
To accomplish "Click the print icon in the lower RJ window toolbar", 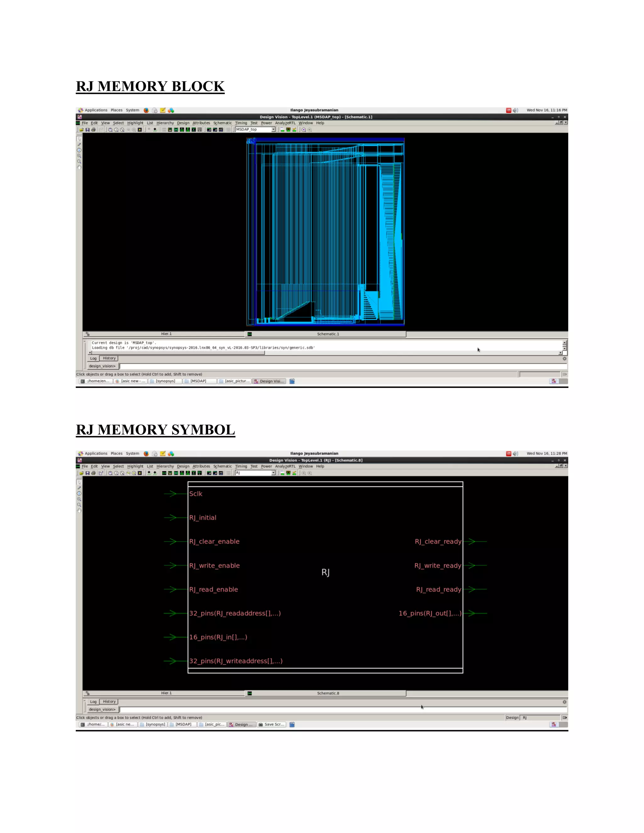I will click(x=93, y=473).
